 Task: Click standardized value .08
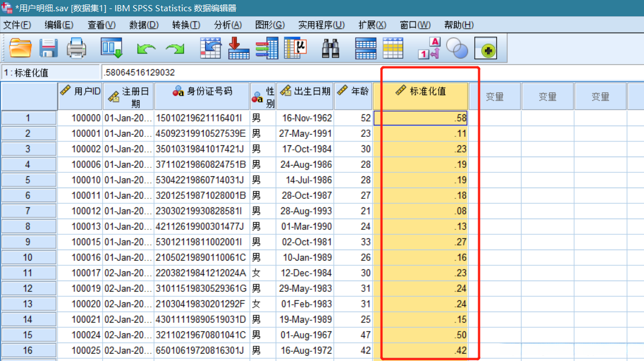pos(421,211)
